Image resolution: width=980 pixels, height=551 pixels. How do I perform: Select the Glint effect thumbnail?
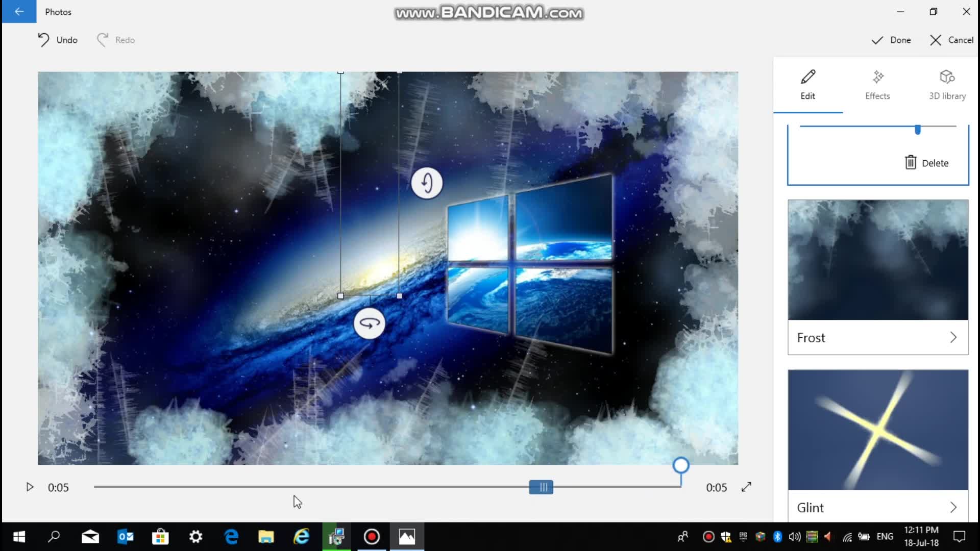pyautogui.click(x=878, y=430)
